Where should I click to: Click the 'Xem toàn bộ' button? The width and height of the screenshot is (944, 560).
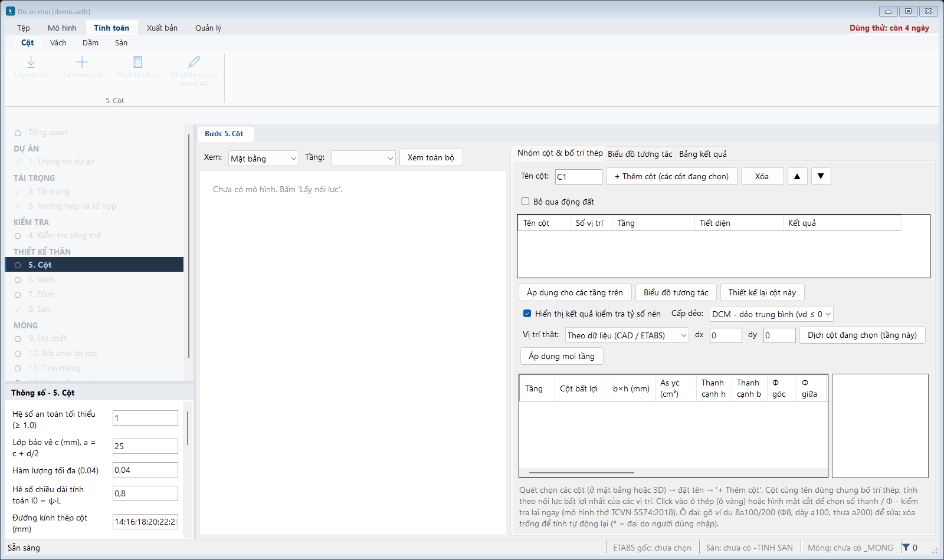[431, 157]
